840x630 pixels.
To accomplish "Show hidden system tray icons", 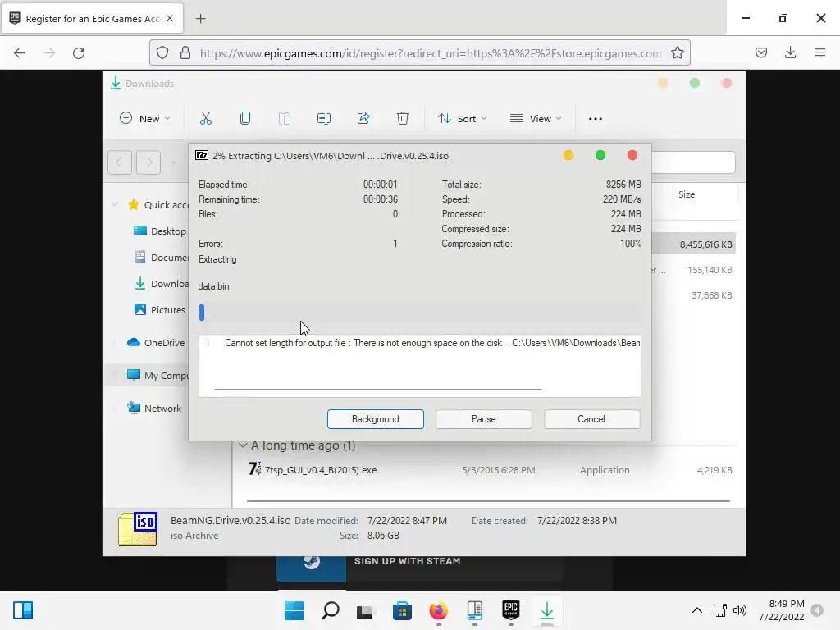I will coord(697,610).
